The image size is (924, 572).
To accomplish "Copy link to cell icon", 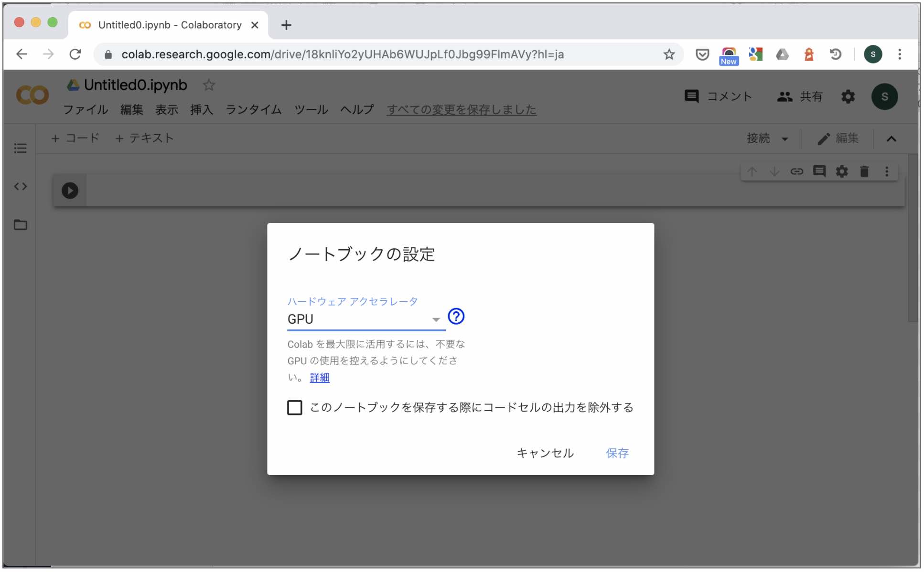I will tap(797, 171).
